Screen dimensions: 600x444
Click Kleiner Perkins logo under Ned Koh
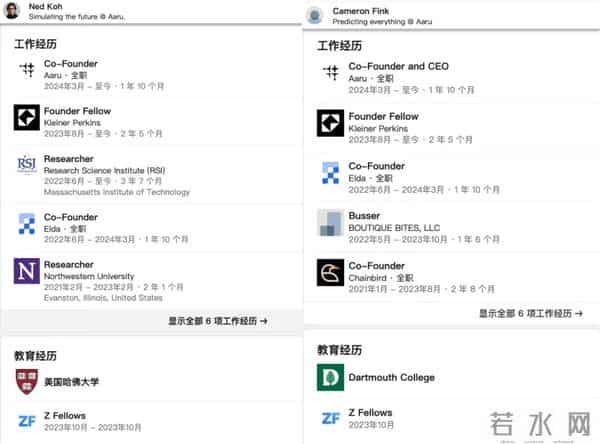[x=27, y=118]
